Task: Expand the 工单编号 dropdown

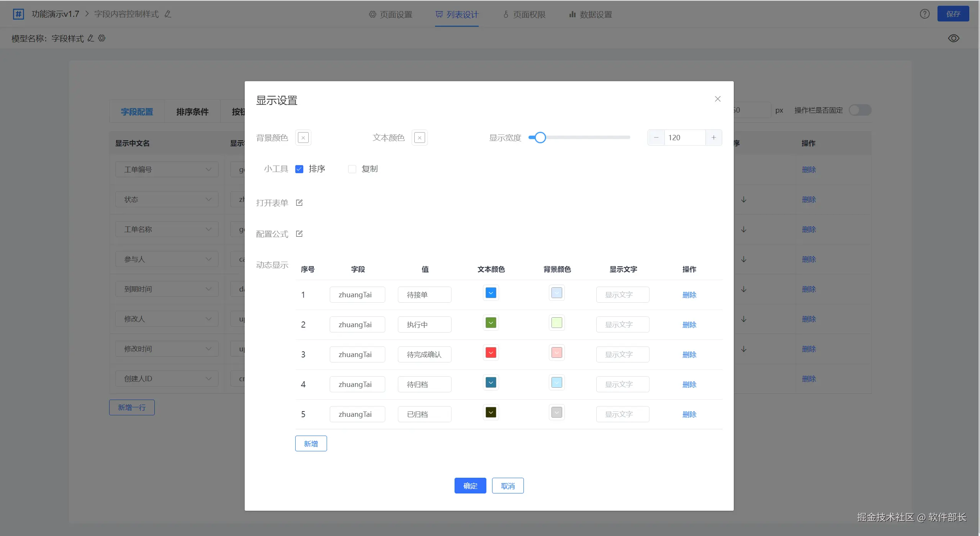Action: click(x=167, y=169)
